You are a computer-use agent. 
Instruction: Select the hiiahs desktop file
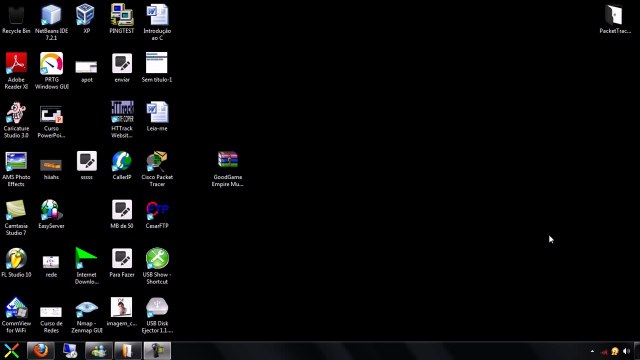(x=51, y=169)
